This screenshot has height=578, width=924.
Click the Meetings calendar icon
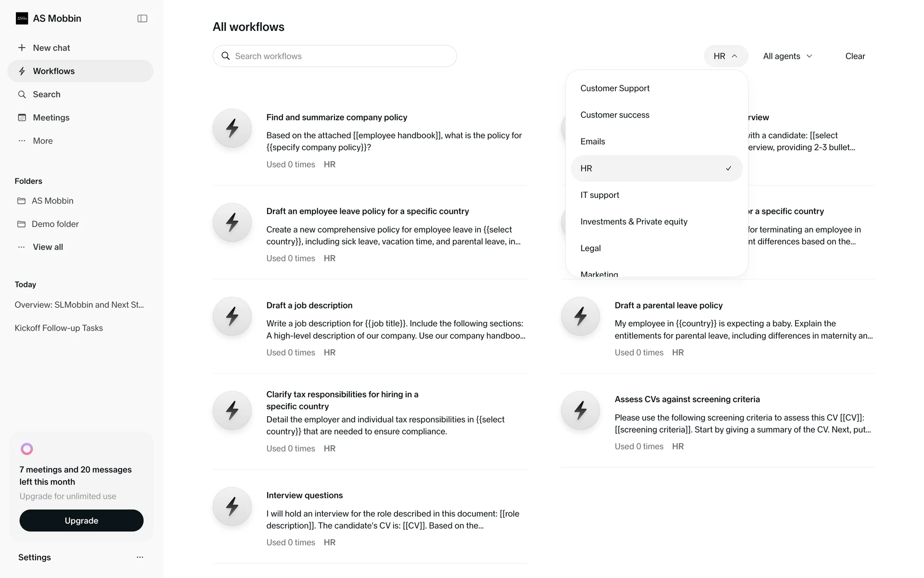22,118
